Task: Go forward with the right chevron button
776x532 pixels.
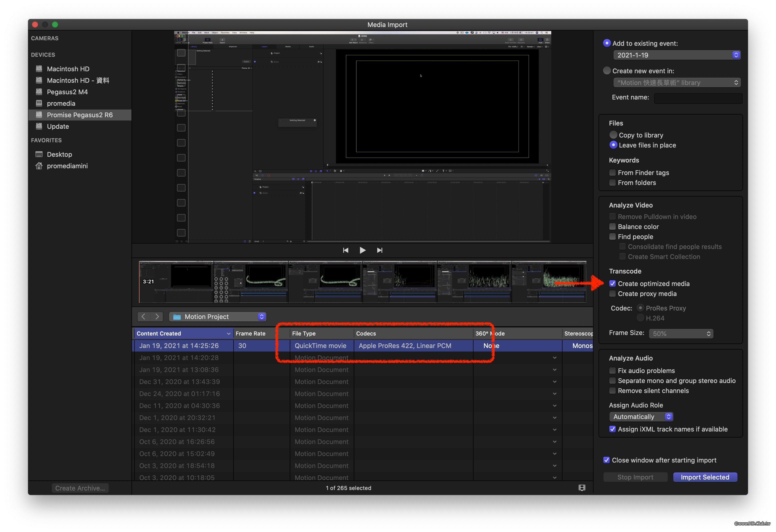Action: (157, 316)
